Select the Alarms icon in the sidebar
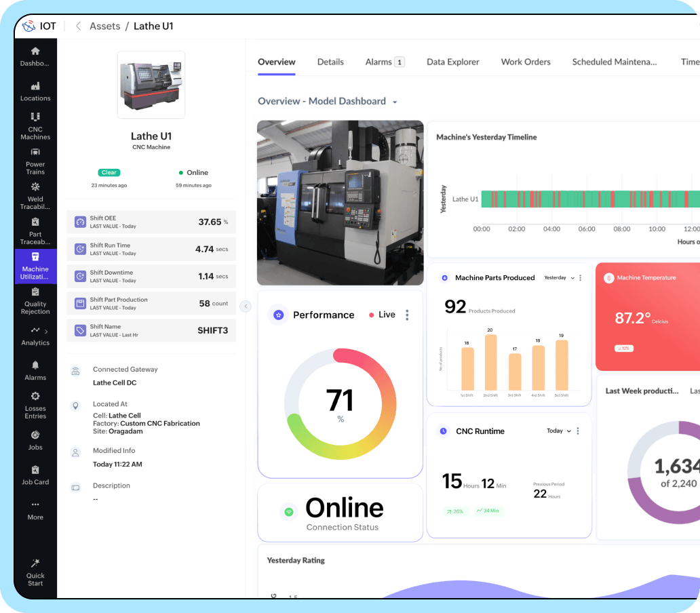 (x=35, y=370)
